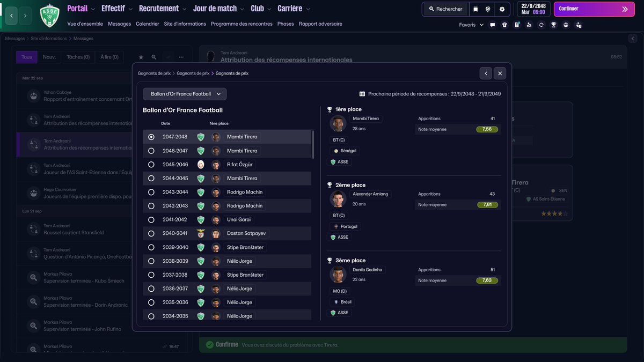This screenshot has height=362, width=644.
Task: Click the search icon in messages panel
Action: coord(154,57)
